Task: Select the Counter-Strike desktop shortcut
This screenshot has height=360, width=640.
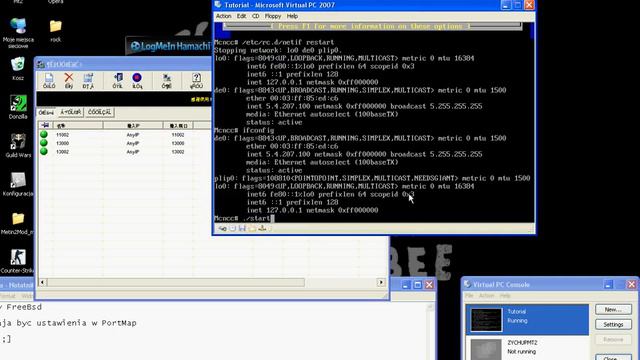Action: 18,261
